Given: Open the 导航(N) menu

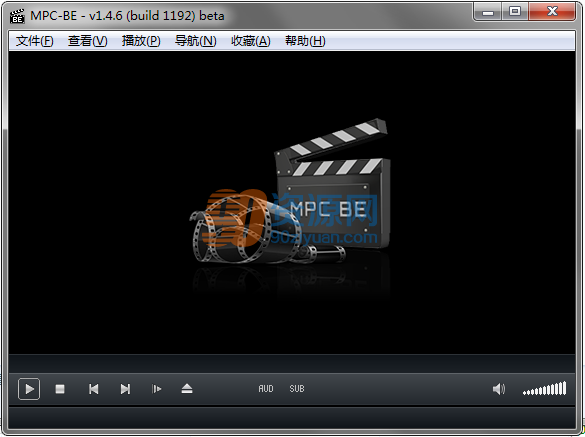Looking at the screenshot, I should pos(195,41).
